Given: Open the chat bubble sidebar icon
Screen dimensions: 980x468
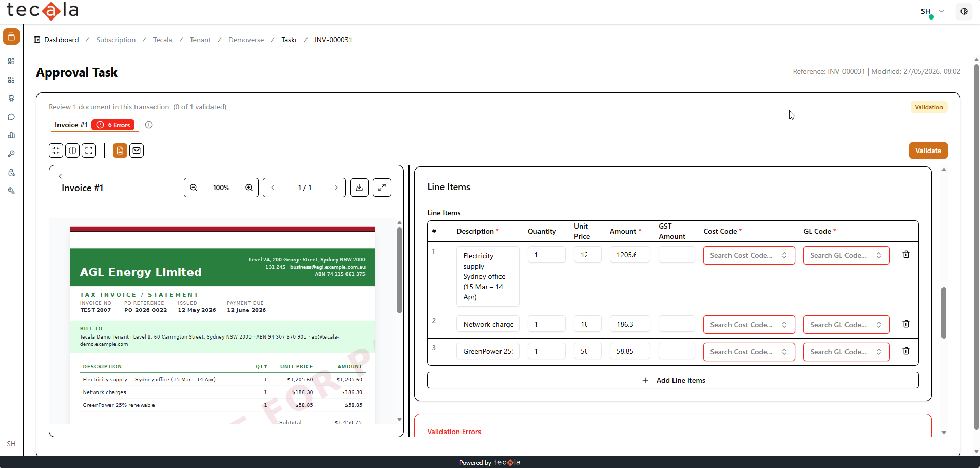Looking at the screenshot, I should [x=11, y=117].
